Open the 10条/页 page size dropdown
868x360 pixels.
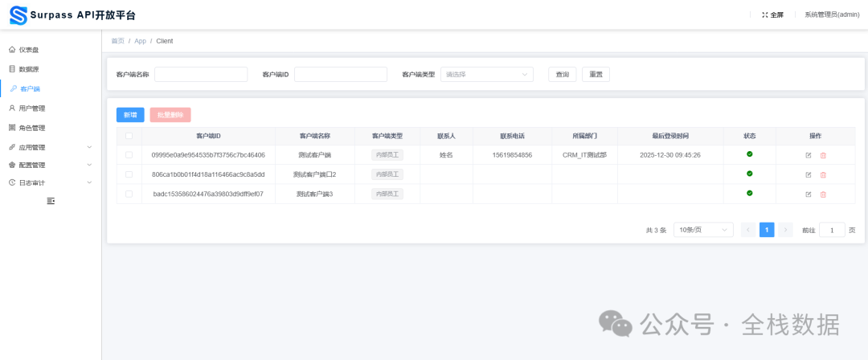703,230
